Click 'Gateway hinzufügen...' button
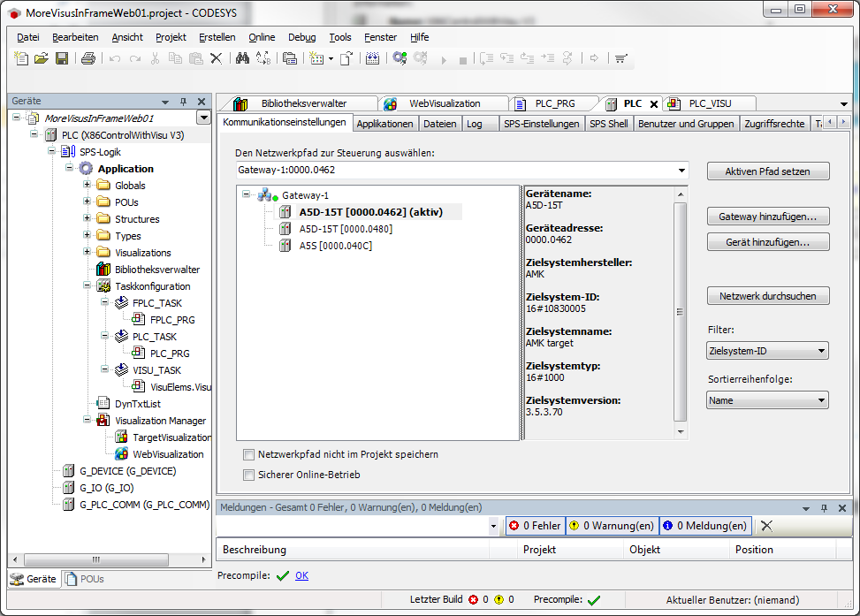The height and width of the screenshot is (616, 860). pos(768,217)
